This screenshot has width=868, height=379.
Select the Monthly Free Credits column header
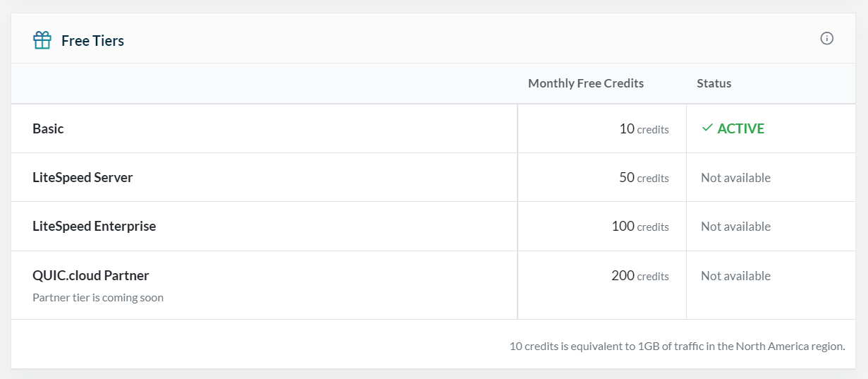click(585, 83)
